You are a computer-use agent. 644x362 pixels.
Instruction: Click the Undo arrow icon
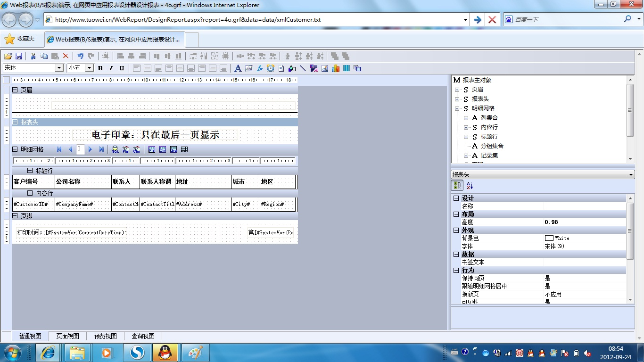[80, 56]
